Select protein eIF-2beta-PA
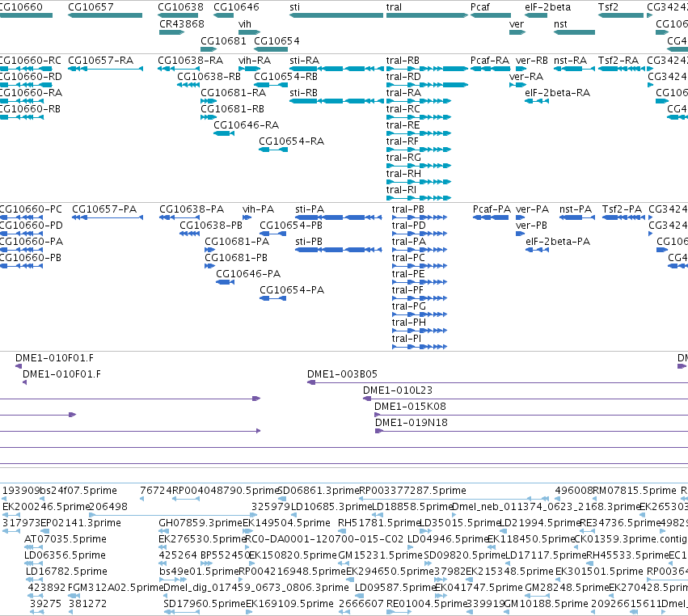The width and height of the screenshot is (688, 616). tap(537, 250)
